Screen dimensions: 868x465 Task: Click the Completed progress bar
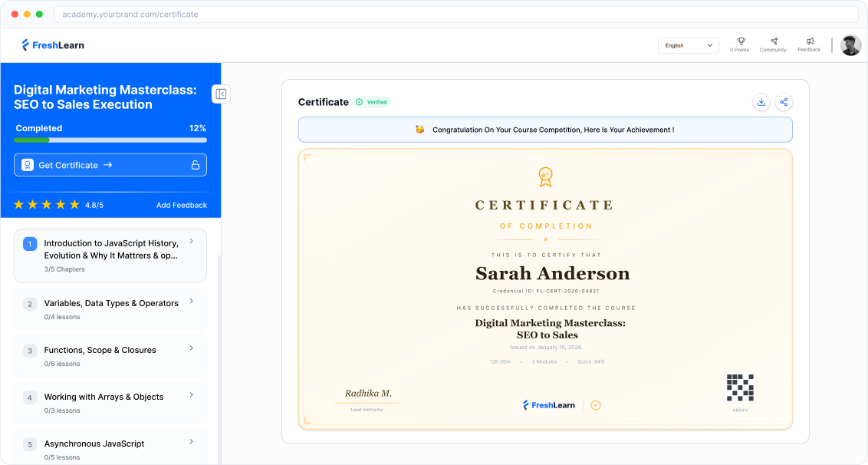[110, 139]
